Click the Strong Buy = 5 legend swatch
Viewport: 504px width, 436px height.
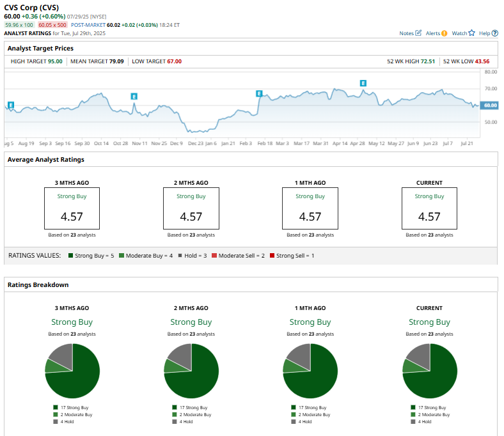[71, 256]
